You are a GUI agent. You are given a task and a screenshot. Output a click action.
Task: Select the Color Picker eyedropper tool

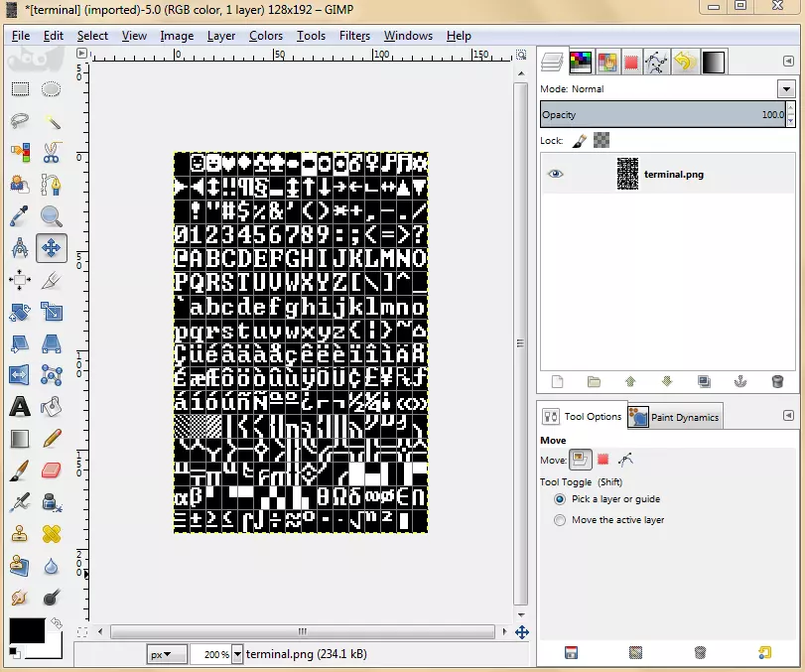pyautogui.click(x=19, y=216)
